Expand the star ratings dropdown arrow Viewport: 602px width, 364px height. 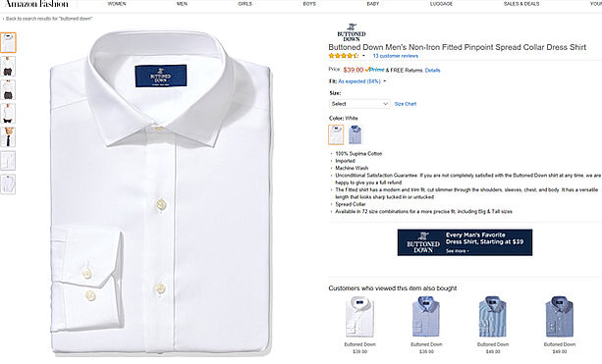coord(363,56)
